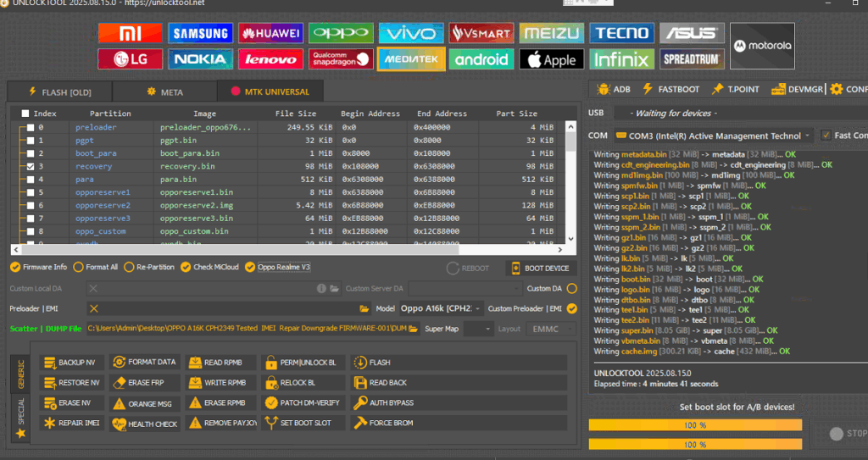Open the ASUS brand section

(692, 33)
